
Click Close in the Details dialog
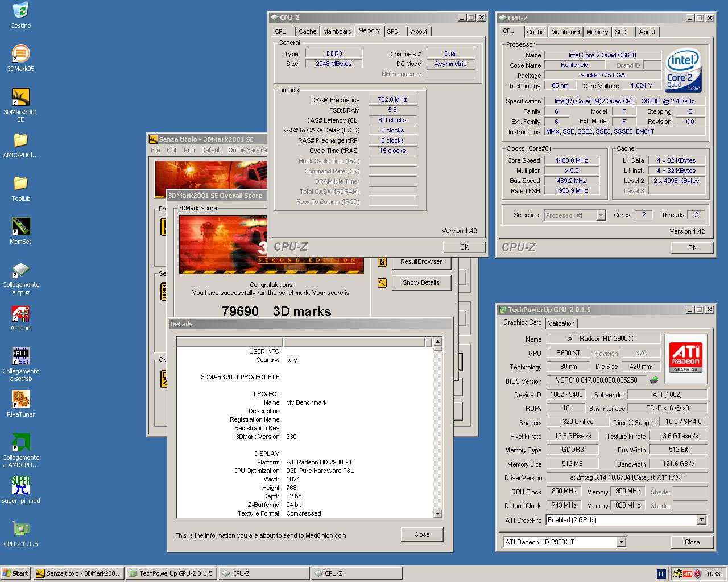click(422, 534)
